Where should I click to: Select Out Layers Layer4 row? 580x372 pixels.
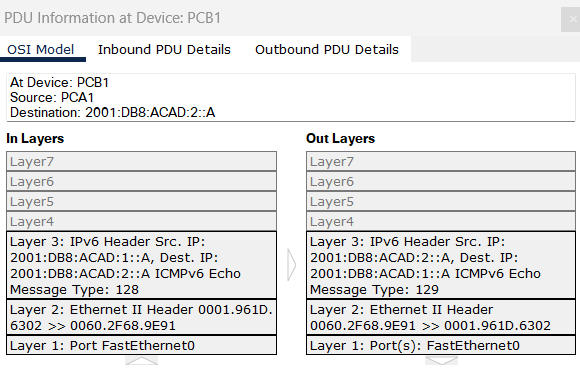[x=441, y=221]
